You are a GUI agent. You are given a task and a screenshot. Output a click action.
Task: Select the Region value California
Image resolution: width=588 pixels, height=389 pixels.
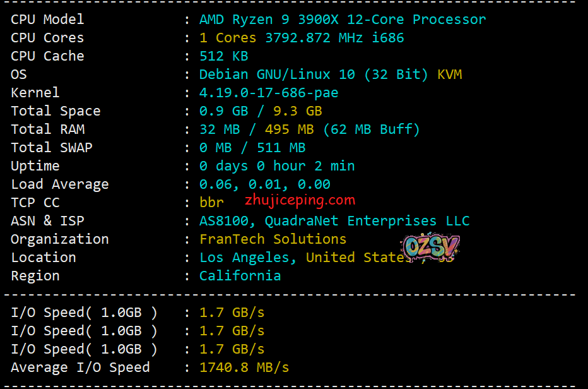point(240,276)
